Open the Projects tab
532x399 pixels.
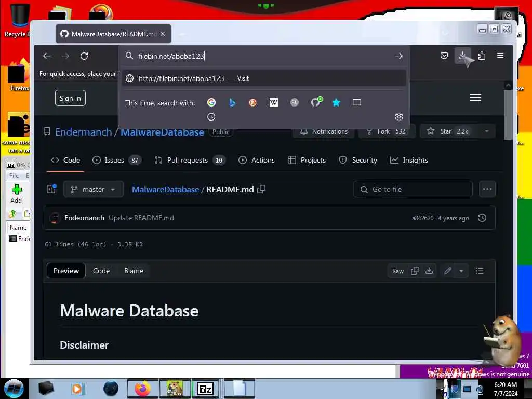(x=307, y=160)
